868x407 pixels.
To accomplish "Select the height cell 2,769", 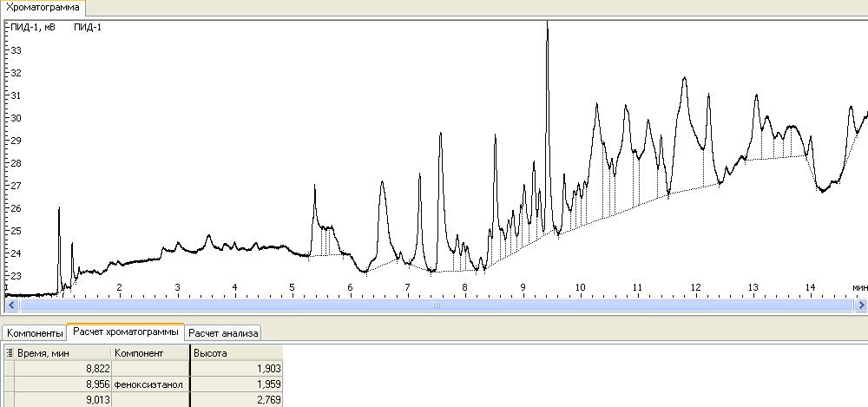I will click(236, 400).
